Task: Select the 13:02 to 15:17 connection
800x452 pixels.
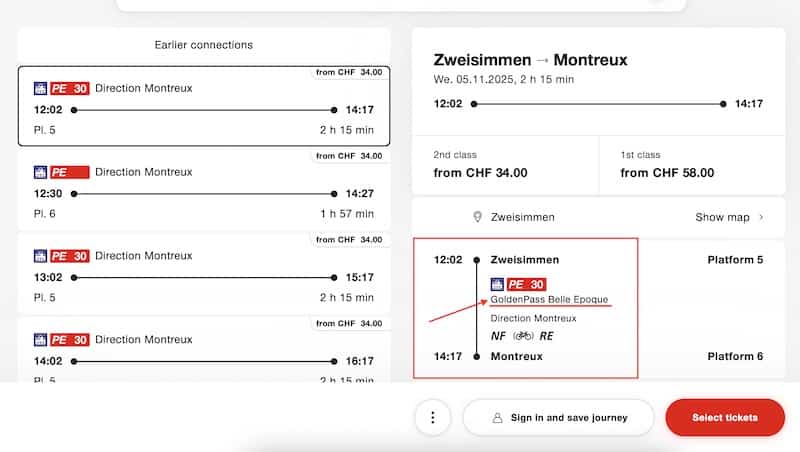Action: (x=204, y=273)
